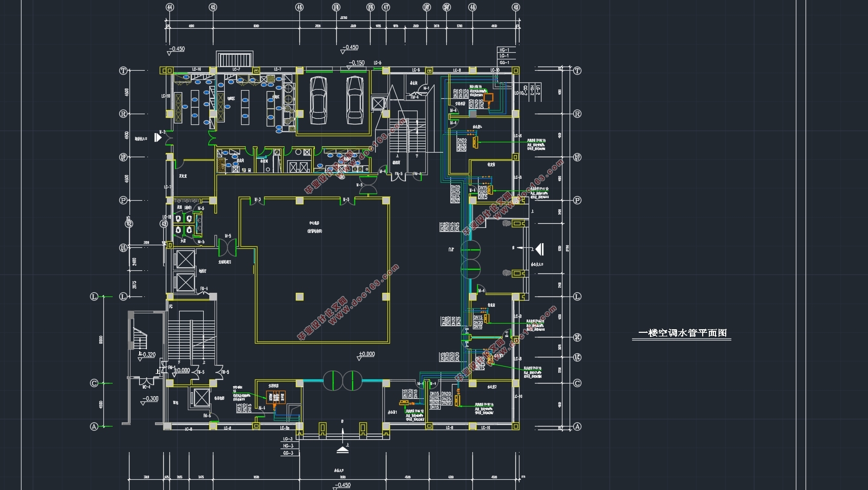Image resolution: width=868 pixels, height=490 pixels.
Task: Select axis bubble P on the left side
Action: click(123, 200)
